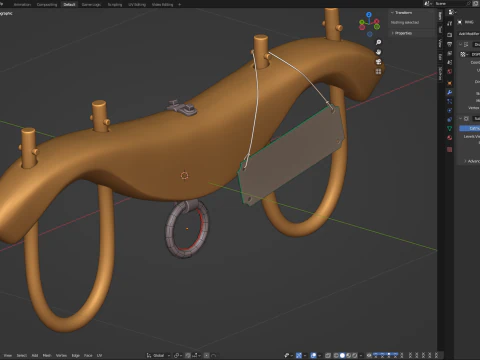Switch to wireframe viewport shading
This screenshot has width=480, height=360.
tap(336, 355)
